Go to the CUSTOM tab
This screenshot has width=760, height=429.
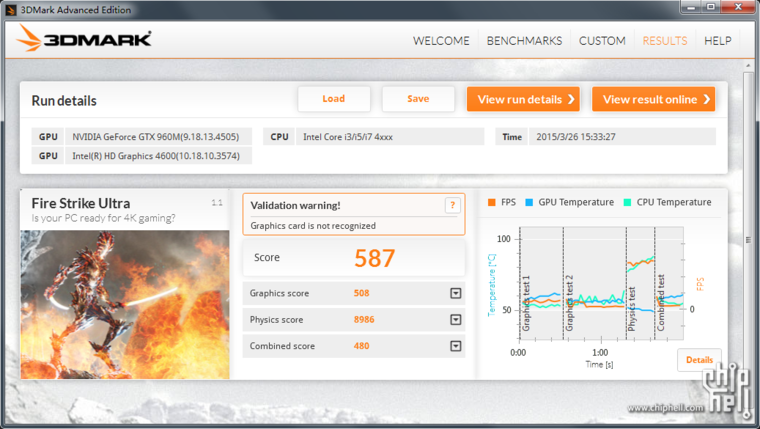click(x=602, y=41)
